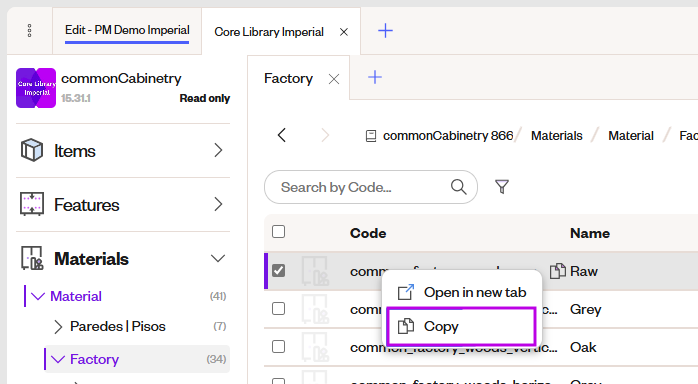Sort by the Name column header
The image size is (698, 384).
[590, 233]
